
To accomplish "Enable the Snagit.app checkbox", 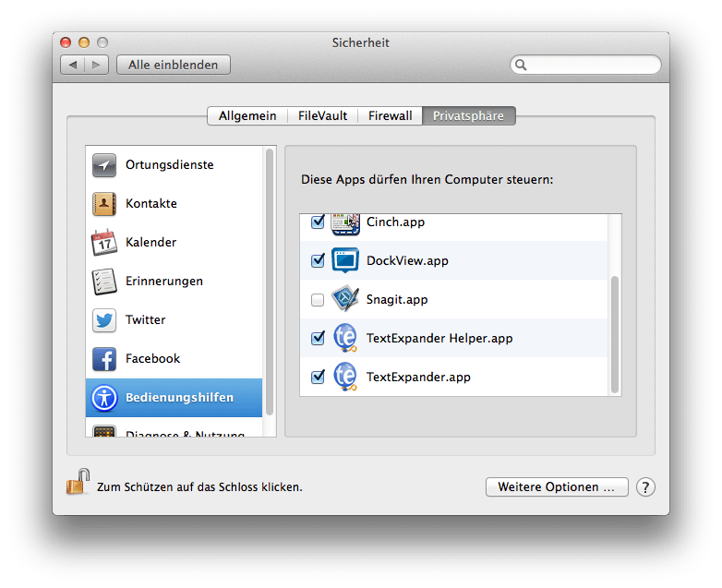I will click(318, 300).
